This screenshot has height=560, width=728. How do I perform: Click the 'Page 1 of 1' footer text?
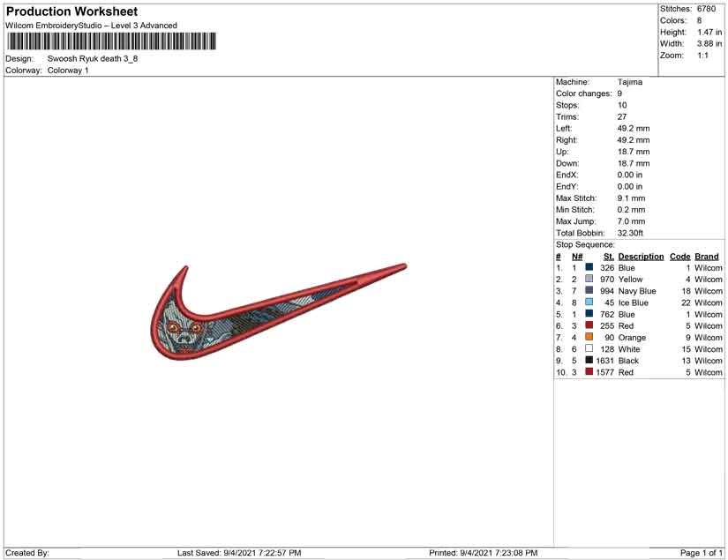pos(702,553)
